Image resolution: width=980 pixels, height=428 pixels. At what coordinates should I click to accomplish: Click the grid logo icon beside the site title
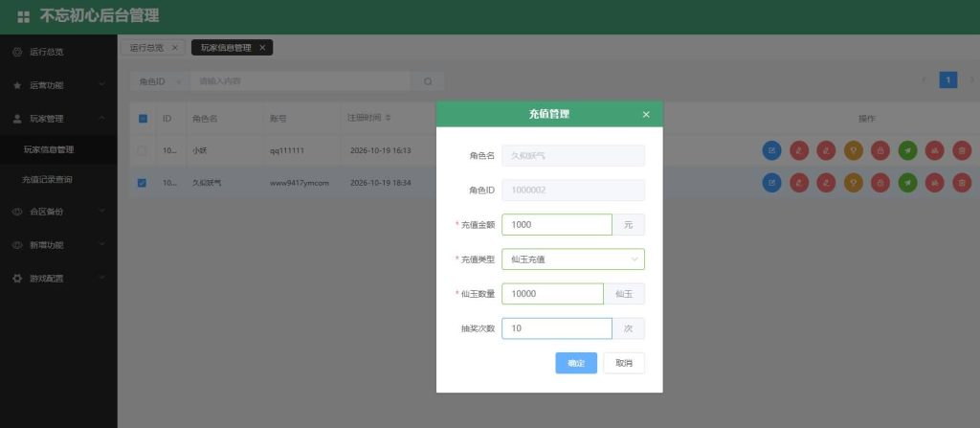[23, 17]
